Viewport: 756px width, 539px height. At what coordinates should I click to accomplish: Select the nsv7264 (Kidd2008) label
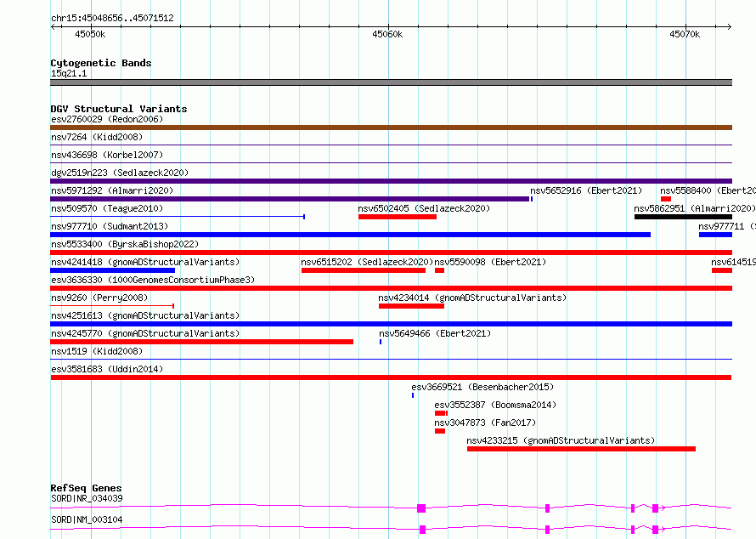[97, 137]
